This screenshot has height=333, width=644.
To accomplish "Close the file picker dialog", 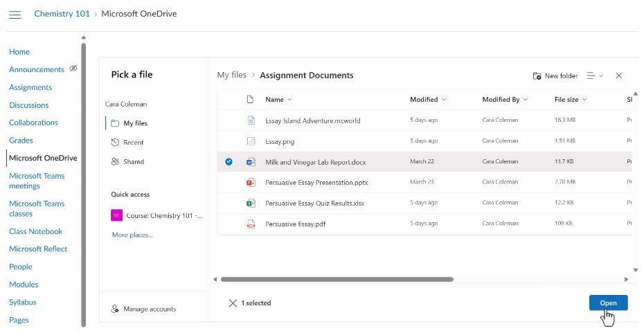I will pos(619,75).
